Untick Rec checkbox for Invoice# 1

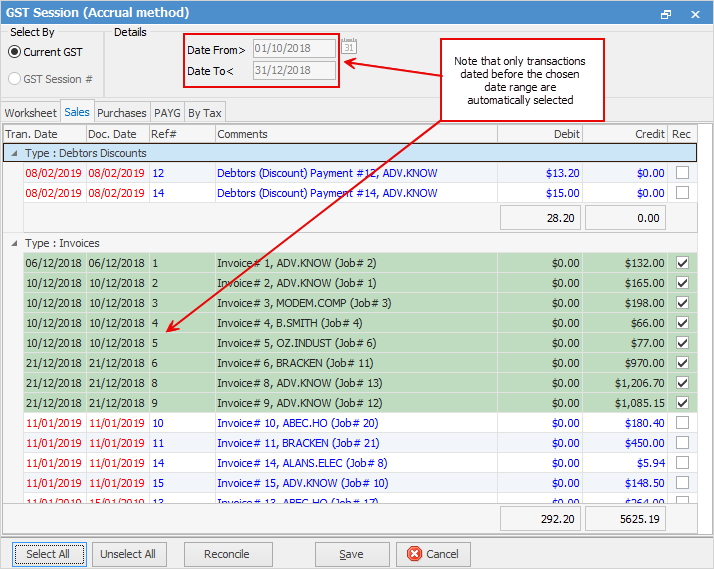[x=682, y=263]
